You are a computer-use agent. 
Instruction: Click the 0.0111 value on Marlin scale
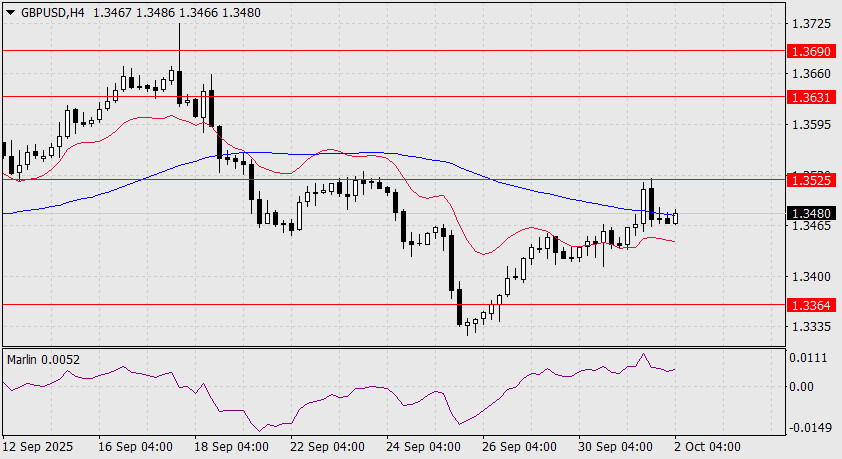point(810,357)
